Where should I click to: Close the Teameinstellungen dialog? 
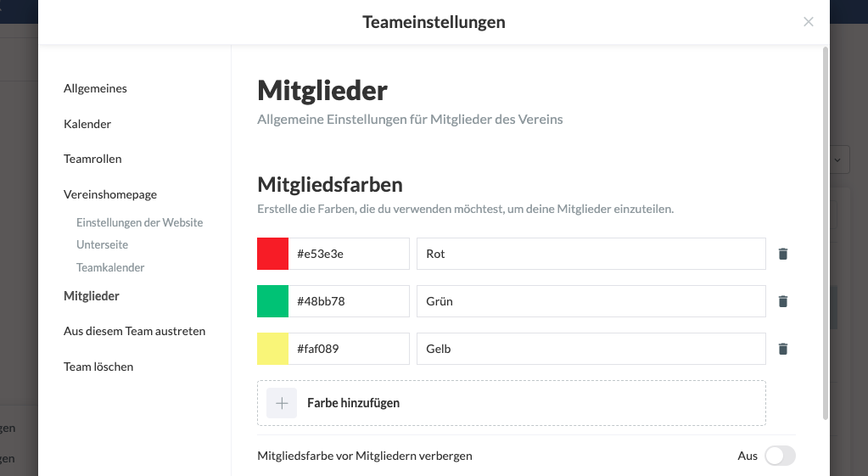809,22
